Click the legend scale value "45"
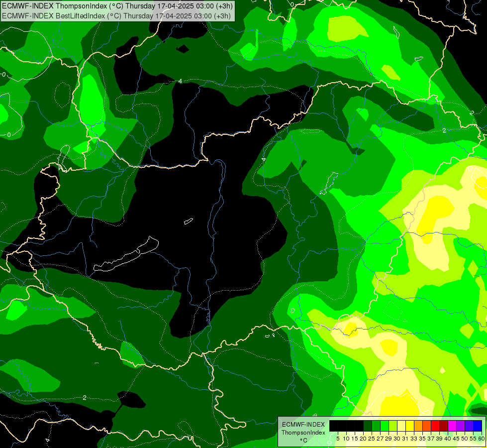Viewport: 487px width, 448px height. pos(457,439)
